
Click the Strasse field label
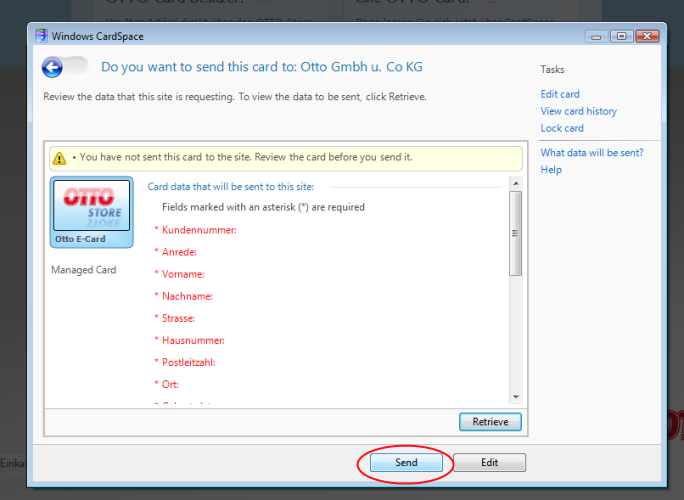(x=178, y=318)
